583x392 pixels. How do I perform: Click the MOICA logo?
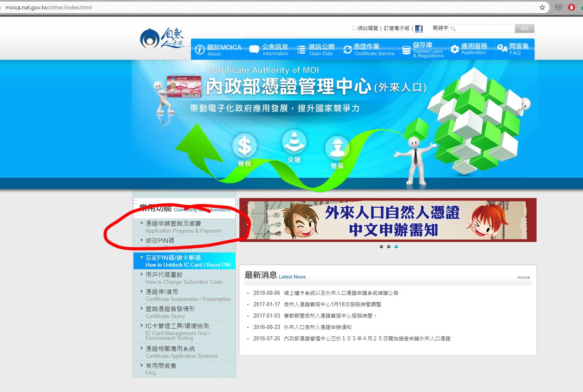(x=162, y=39)
